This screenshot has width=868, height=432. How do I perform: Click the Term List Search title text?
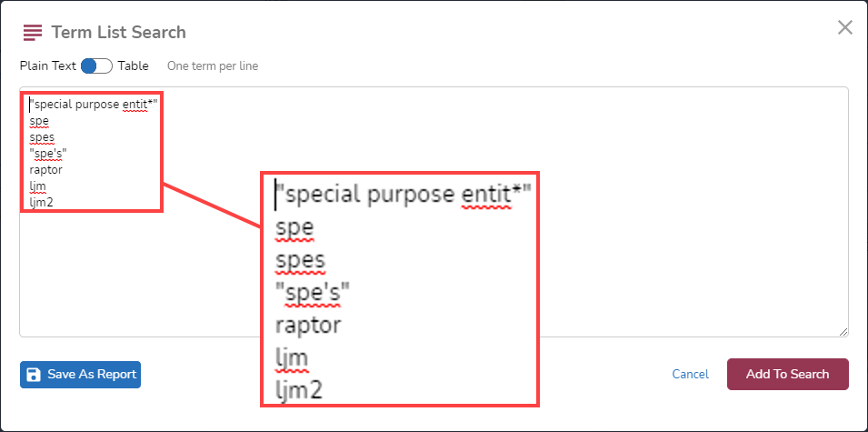(118, 32)
